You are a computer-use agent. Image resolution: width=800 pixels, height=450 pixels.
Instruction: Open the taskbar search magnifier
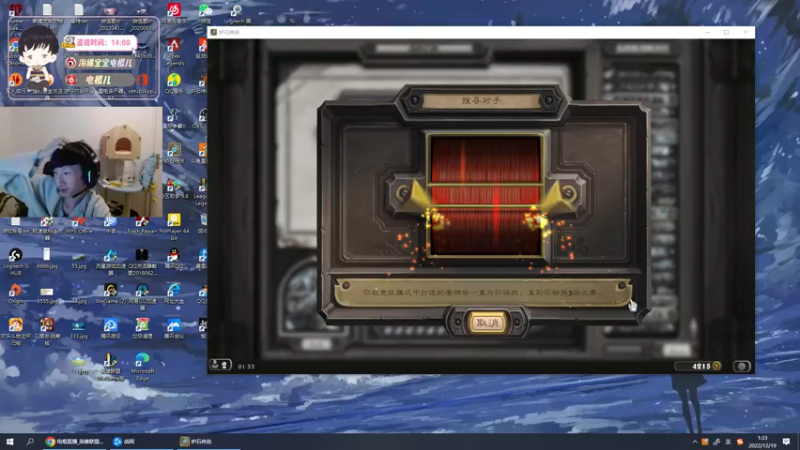tap(30, 441)
